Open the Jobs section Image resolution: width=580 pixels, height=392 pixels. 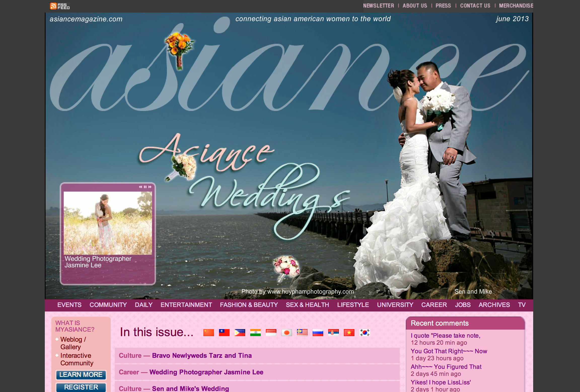(x=463, y=305)
